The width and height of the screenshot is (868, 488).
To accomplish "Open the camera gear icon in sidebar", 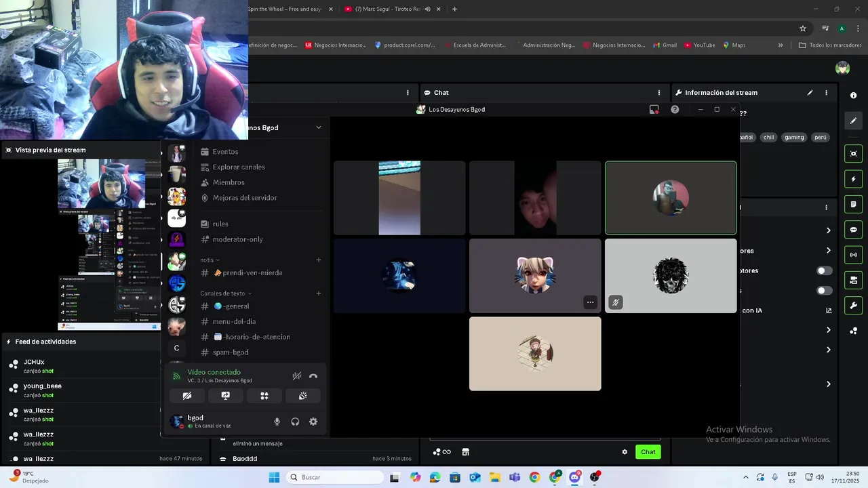I will click(854, 280).
